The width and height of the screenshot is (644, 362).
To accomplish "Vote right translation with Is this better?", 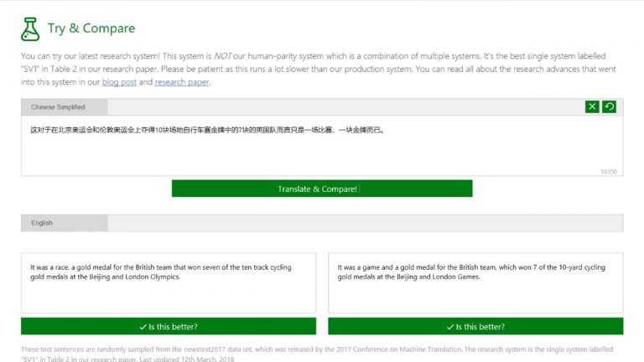I will click(475, 326).
